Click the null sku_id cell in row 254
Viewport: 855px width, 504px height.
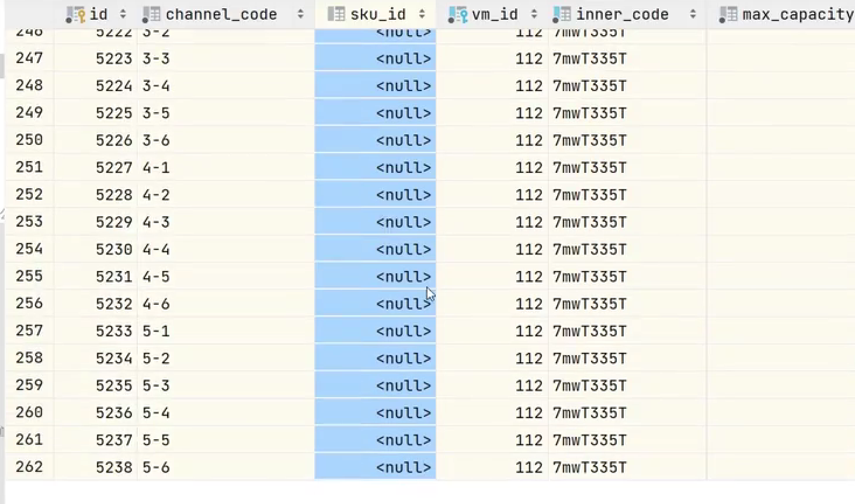[x=376, y=249]
